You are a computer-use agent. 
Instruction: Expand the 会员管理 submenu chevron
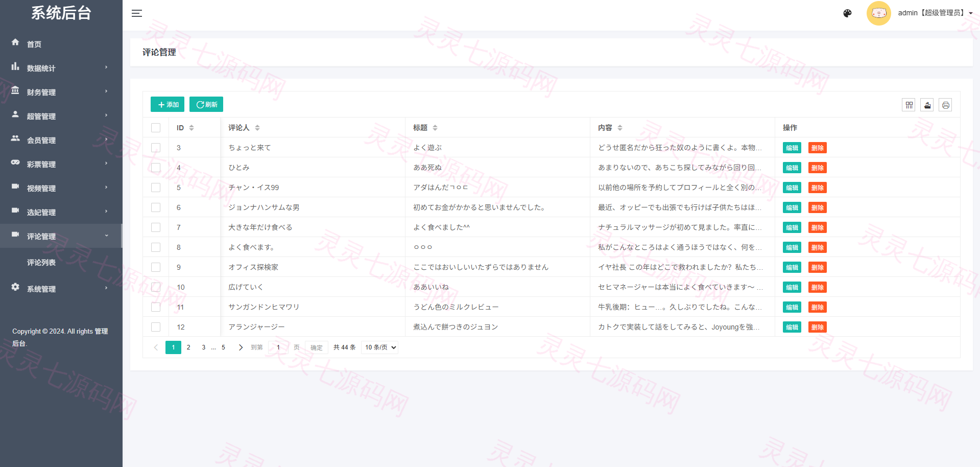[106, 139]
